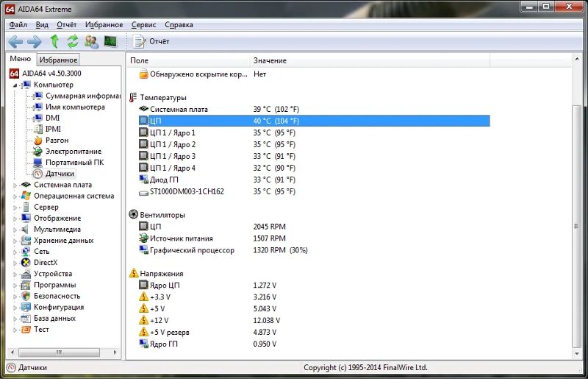Click the Электропитание icon
The height and width of the screenshot is (379, 588).
[38, 152]
